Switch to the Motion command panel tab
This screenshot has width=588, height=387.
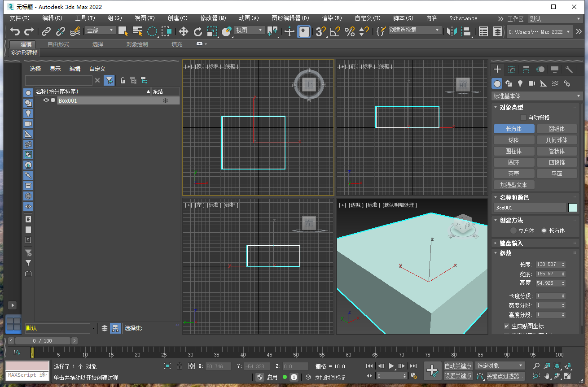pos(540,70)
